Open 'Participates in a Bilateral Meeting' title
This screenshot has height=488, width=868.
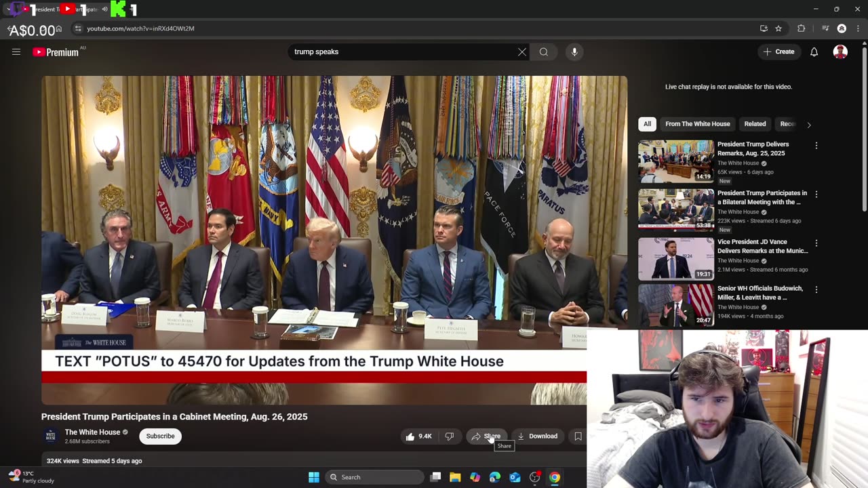(x=762, y=197)
